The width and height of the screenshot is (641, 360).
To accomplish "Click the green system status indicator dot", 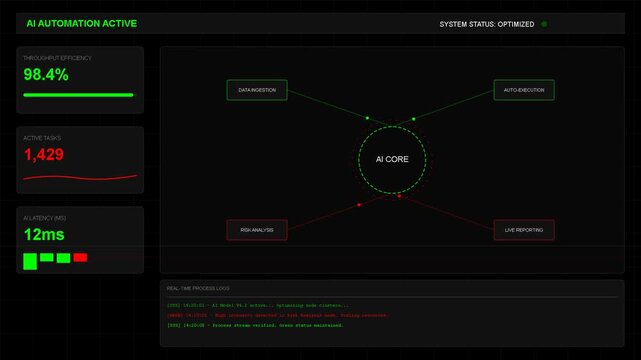I will click(544, 24).
